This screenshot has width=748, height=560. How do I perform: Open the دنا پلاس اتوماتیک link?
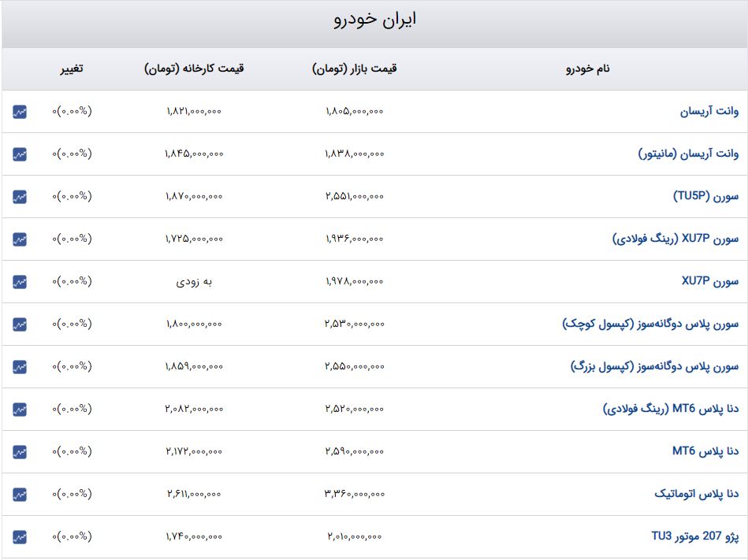697,494
